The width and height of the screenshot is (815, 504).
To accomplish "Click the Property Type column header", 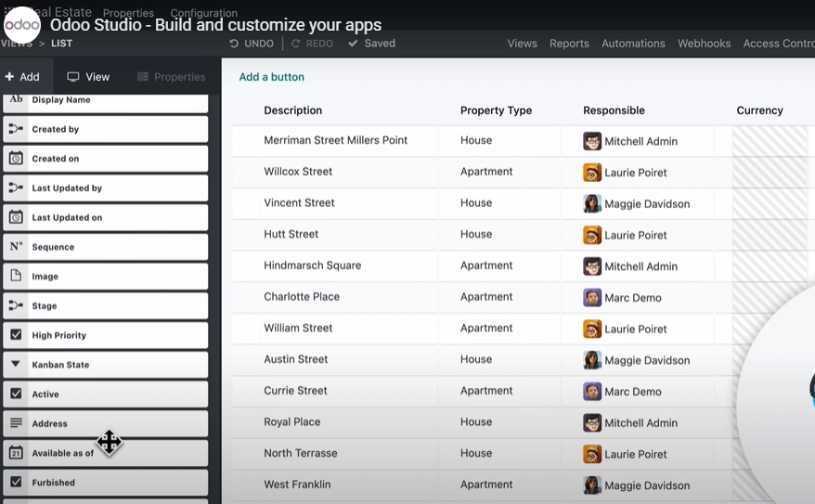I will coord(496,110).
